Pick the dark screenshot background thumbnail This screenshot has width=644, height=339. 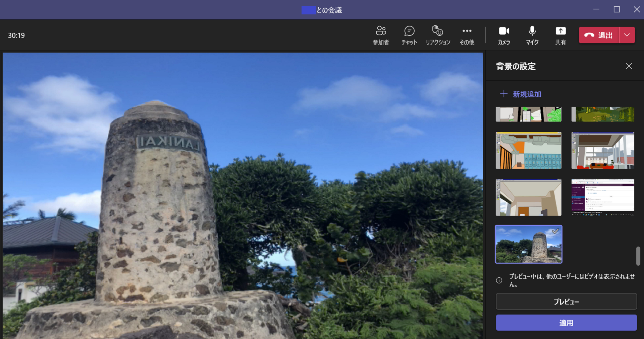click(602, 197)
